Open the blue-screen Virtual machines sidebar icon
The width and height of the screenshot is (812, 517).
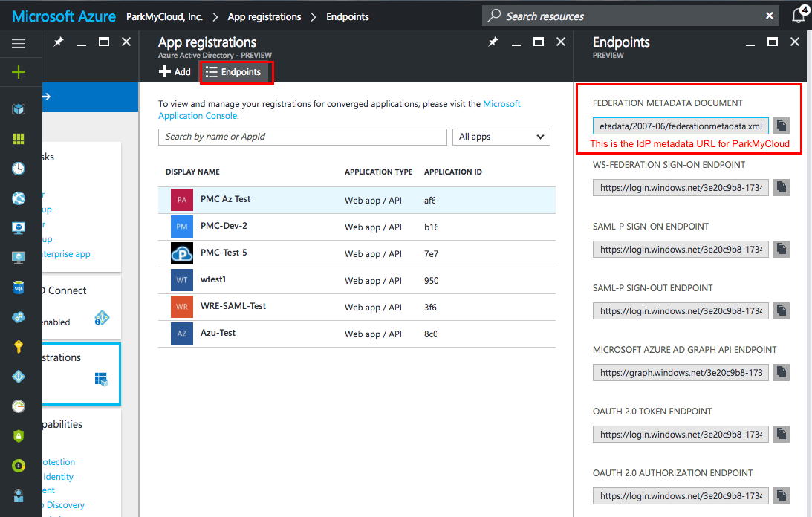pyautogui.click(x=19, y=228)
